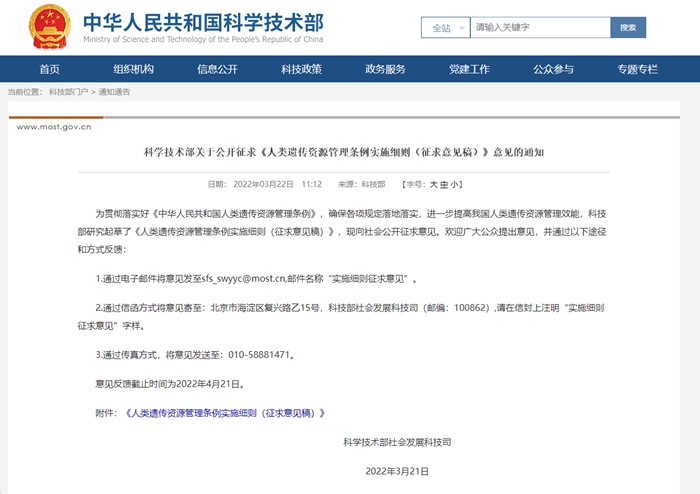This screenshot has width=700, height=494.
Task: Open the 科技政策 navigation item
Action: tap(301, 69)
